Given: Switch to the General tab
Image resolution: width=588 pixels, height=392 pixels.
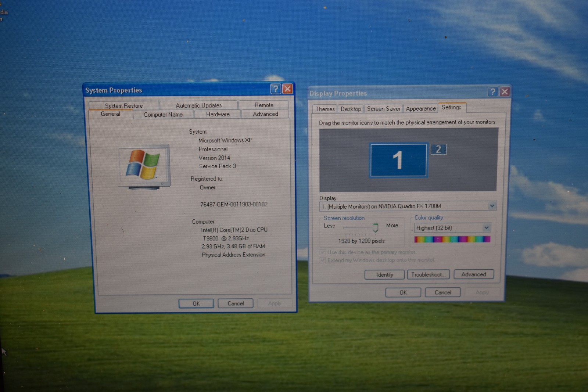Looking at the screenshot, I should pos(110,114).
